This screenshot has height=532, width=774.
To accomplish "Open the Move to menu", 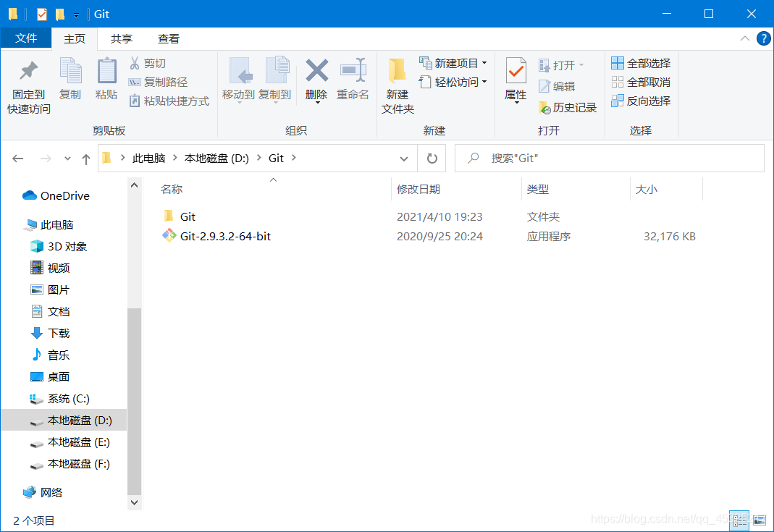I will coord(238,80).
